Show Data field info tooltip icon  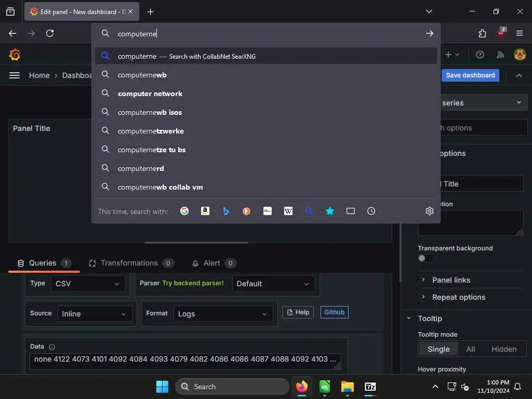tap(52, 347)
